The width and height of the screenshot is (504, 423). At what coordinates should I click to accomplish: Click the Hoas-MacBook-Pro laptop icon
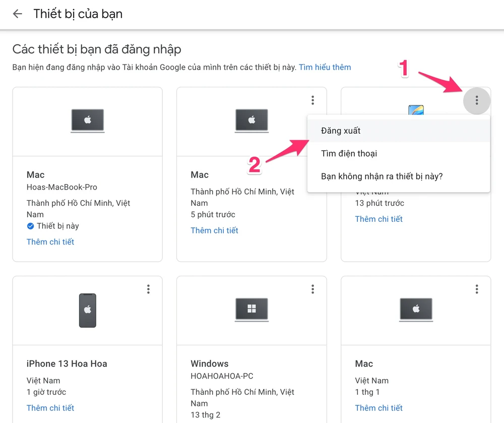click(87, 121)
